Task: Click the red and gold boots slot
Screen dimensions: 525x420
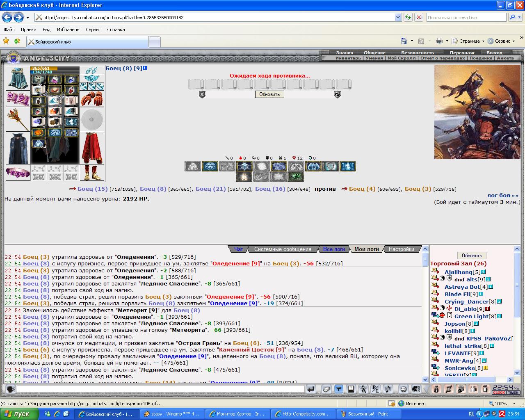Action: pos(92,173)
